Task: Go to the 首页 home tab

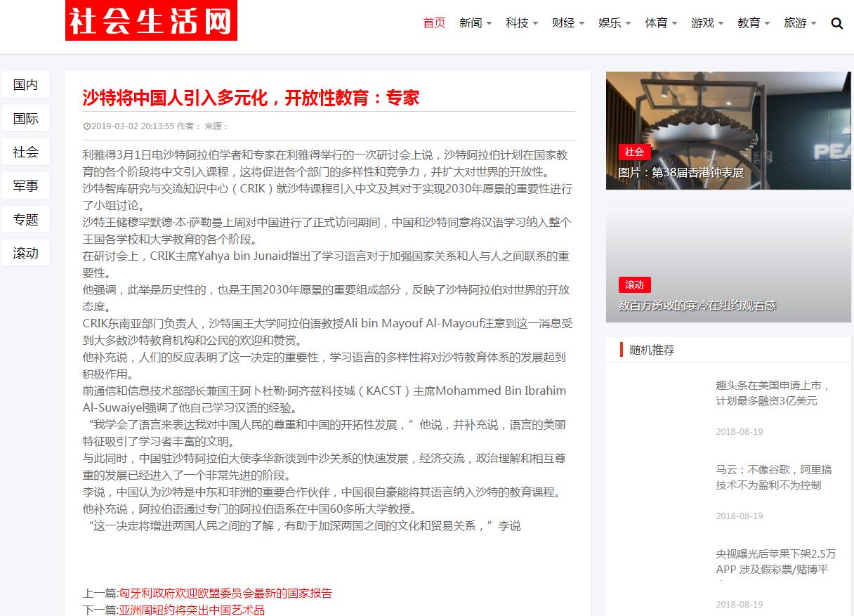Action: point(434,23)
